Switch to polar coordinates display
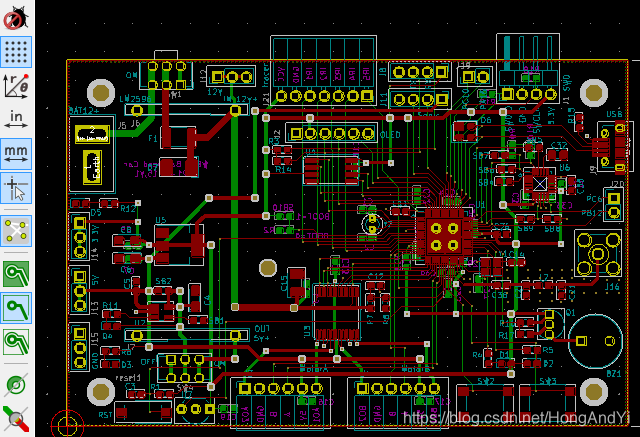Image resolution: width=640 pixels, height=437 pixels. (16, 86)
